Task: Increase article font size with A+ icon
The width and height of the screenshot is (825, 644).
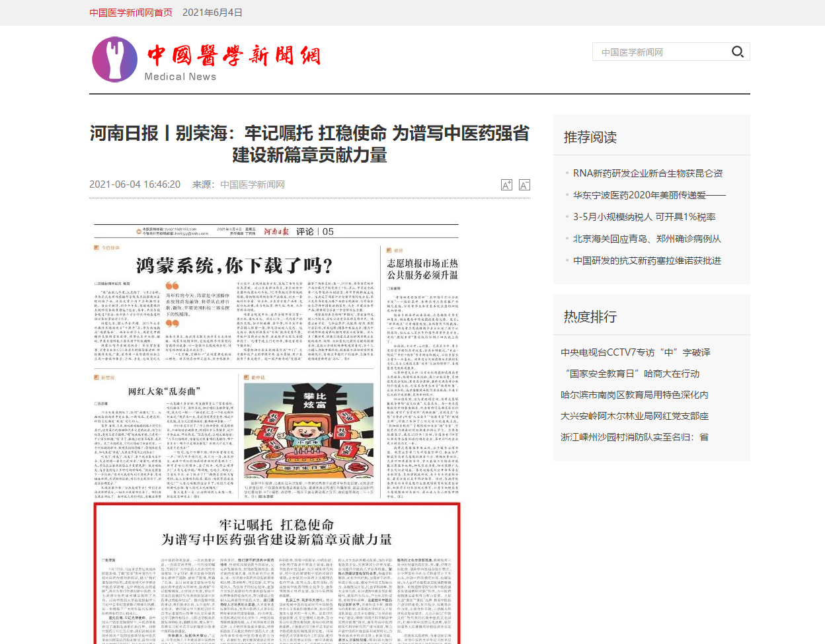Action: [x=506, y=185]
